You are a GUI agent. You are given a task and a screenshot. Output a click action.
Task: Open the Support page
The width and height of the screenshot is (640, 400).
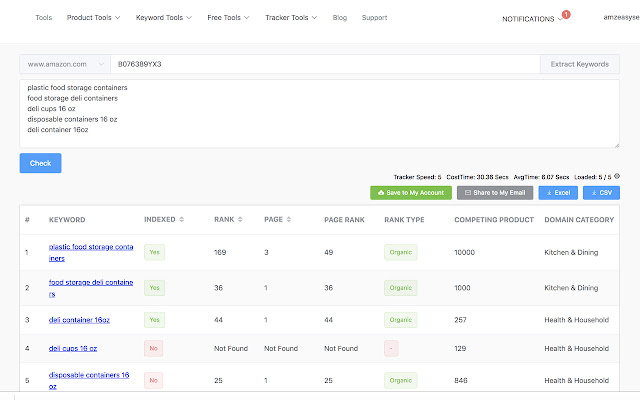pyautogui.click(x=374, y=18)
